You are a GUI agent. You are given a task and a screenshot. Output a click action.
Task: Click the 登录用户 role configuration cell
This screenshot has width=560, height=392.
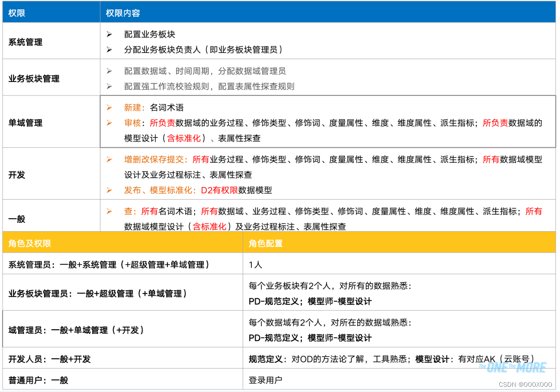click(265, 380)
